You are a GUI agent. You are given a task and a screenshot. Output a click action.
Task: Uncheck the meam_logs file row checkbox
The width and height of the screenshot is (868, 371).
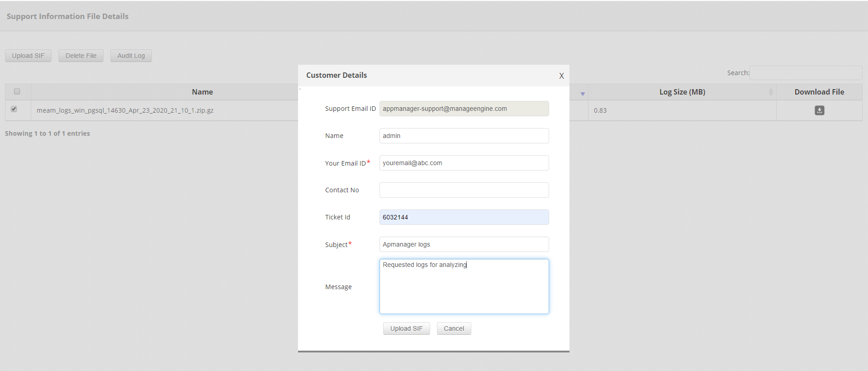pyautogui.click(x=14, y=109)
